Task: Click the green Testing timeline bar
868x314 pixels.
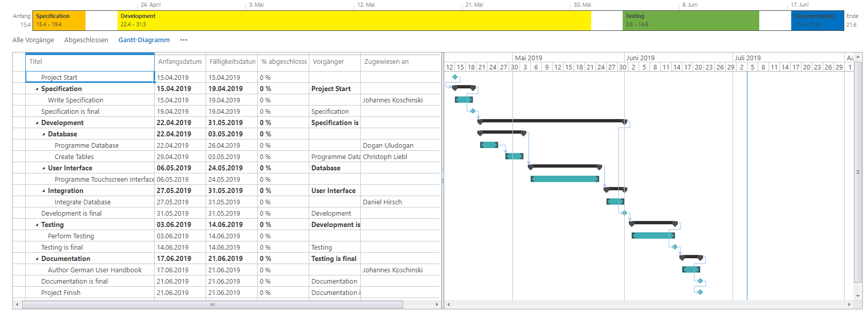Action: click(690, 21)
